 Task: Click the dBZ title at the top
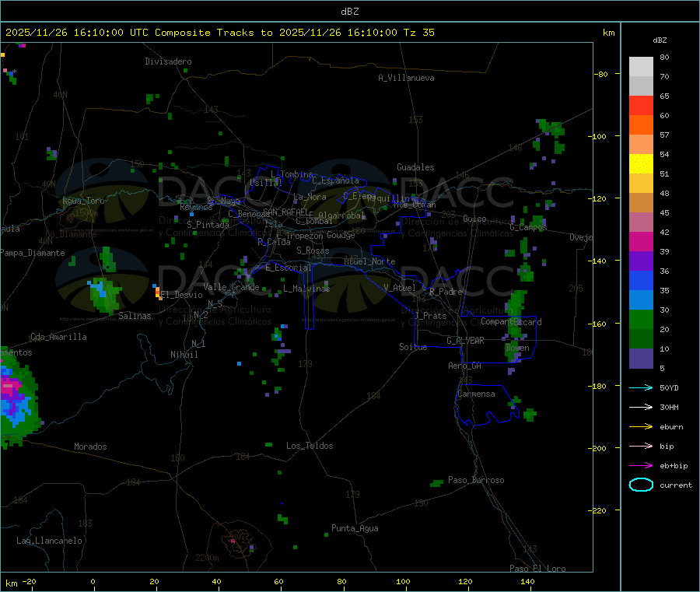coord(349,12)
